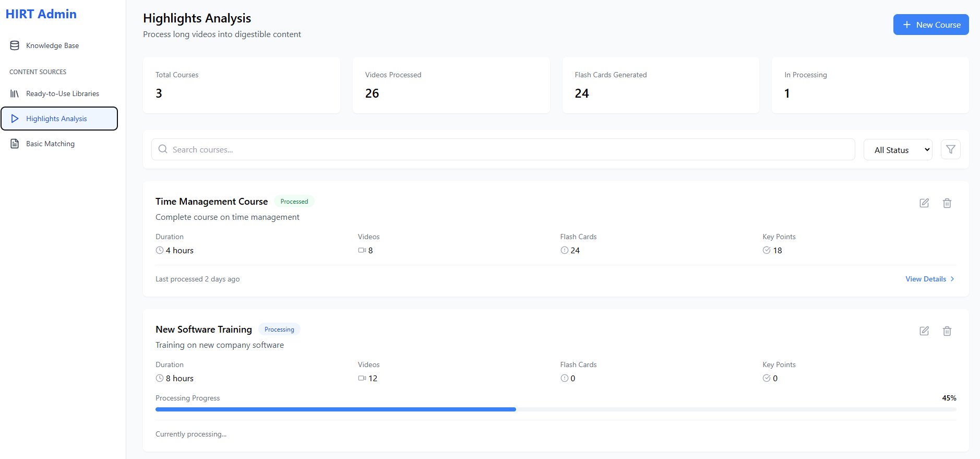
Task: Open the Basic Matching page
Action: point(50,144)
